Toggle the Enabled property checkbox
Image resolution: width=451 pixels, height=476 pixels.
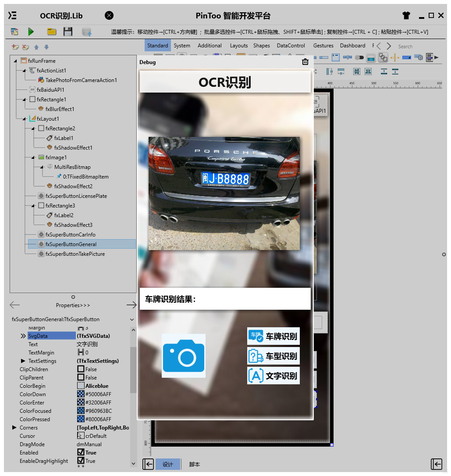tap(81, 452)
